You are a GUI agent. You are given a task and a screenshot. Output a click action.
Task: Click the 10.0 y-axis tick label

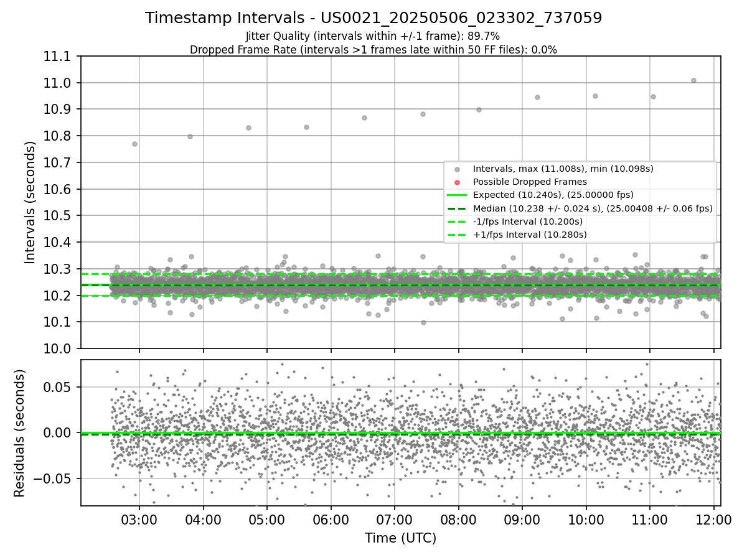click(59, 348)
